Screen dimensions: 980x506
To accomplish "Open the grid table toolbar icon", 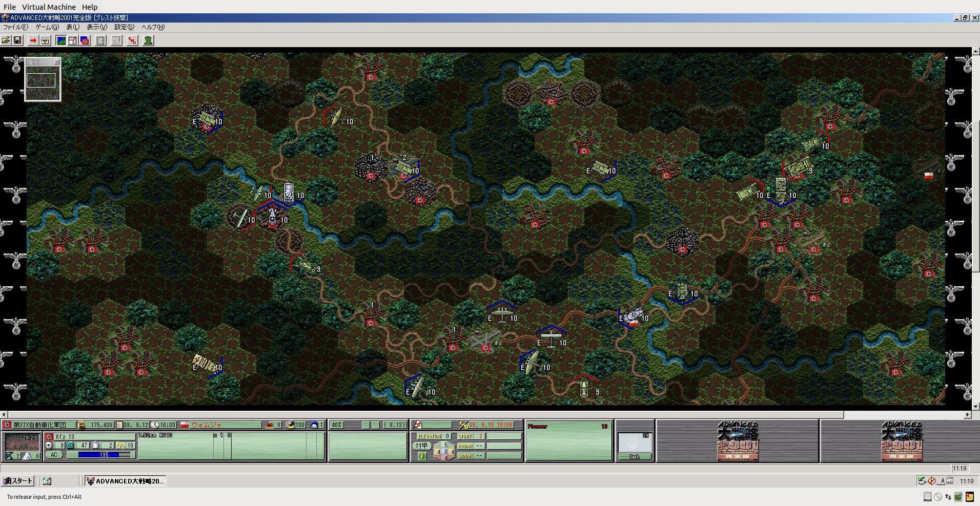I will (101, 40).
